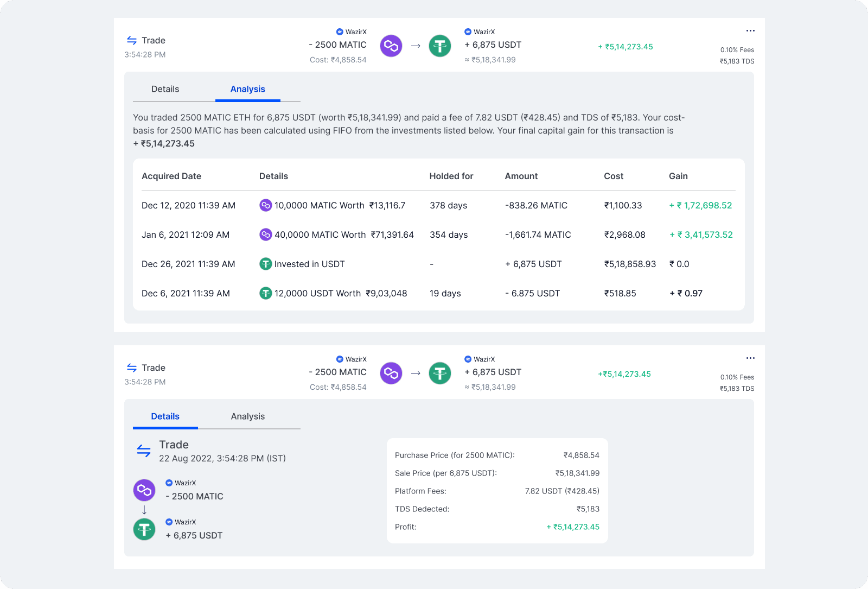The height and width of the screenshot is (589, 868).
Task: Click the WazirX badge above -2500 MATIC in the Details panel
Action: tap(181, 483)
